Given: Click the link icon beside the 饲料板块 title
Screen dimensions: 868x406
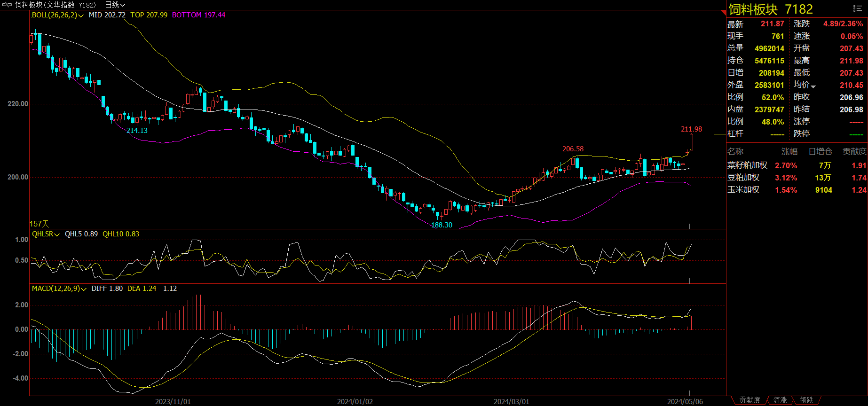Looking at the screenshot, I should point(7,5).
